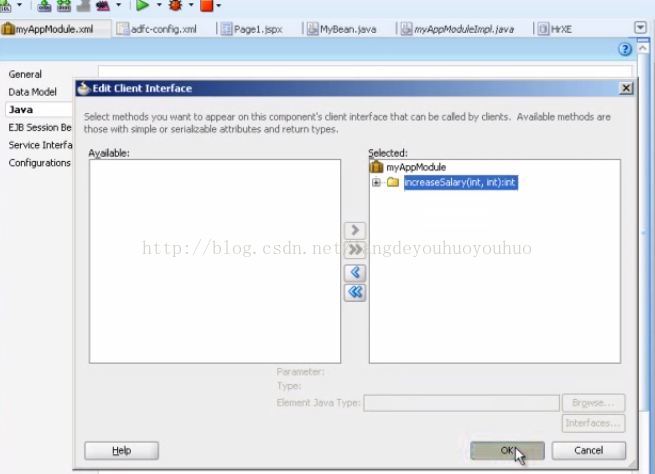Switch to the MyBean.java editor tab
The image size is (655, 474).
point(342,29)
